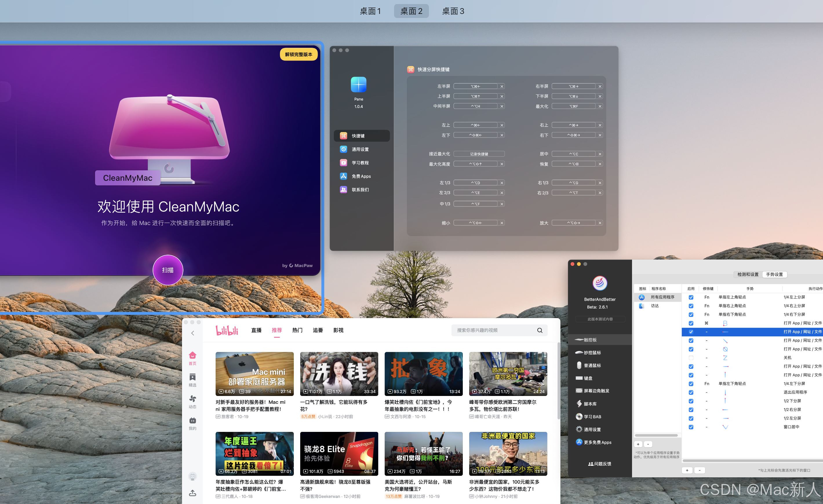Go back with bilibili left chevron
The height and width of the screenshot is (504, 823).
[193, 333]
